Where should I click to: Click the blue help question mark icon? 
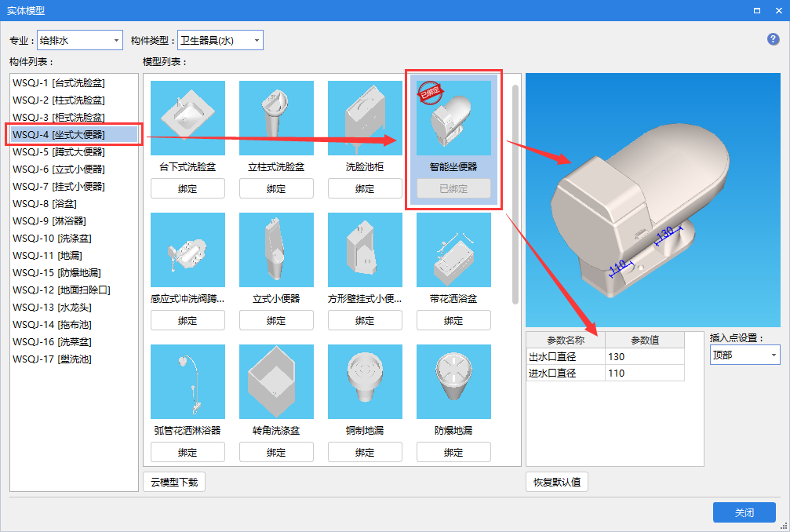tap(773, 39)
